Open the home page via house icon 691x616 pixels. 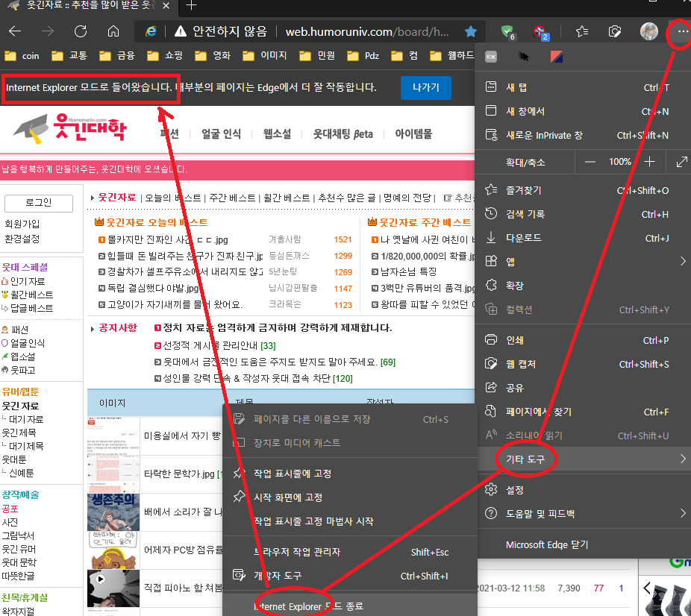click(x=113, y=31)
